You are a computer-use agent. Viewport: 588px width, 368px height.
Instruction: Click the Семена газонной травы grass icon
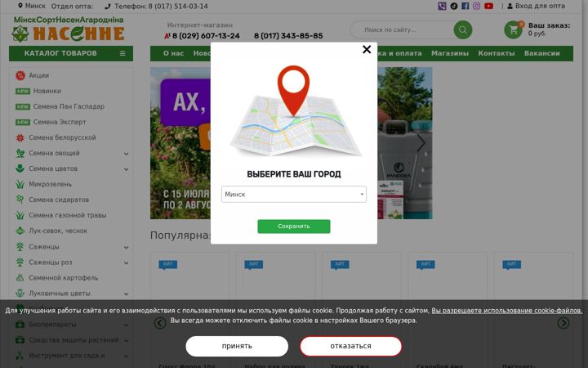point(20,216)
